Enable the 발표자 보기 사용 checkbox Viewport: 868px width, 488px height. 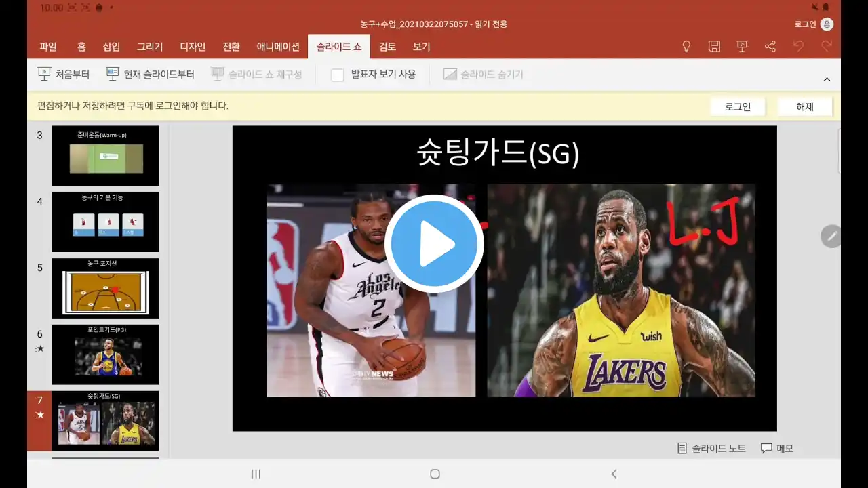pos(338,75)
